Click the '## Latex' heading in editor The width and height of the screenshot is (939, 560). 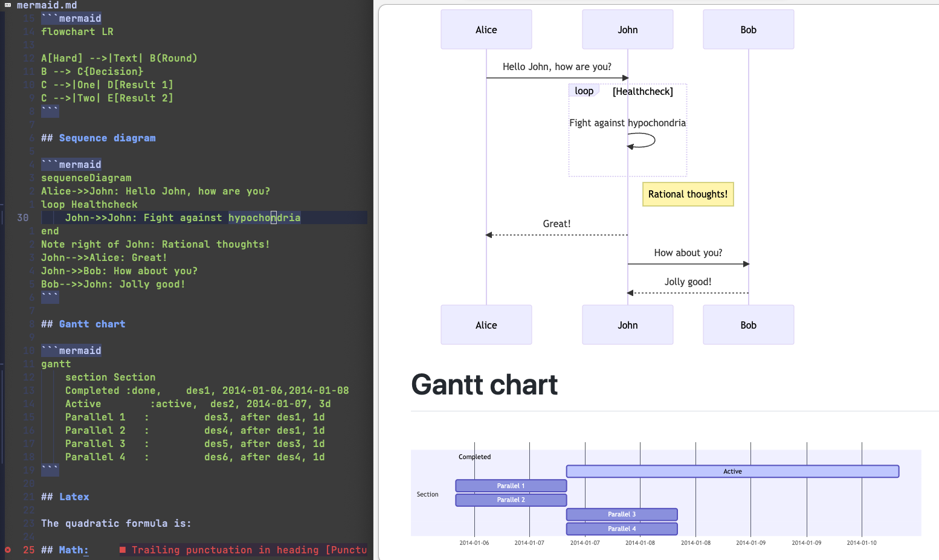pyautogui.click(x=65, y=497)
